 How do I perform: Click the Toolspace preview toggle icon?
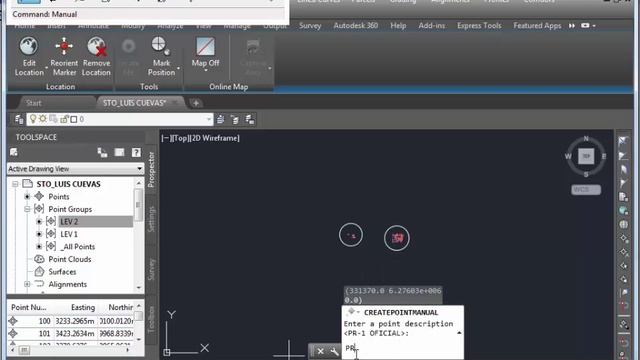102,152
